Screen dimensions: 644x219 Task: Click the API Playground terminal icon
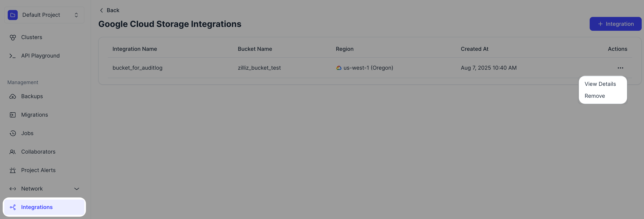click(x=13, y=56)
